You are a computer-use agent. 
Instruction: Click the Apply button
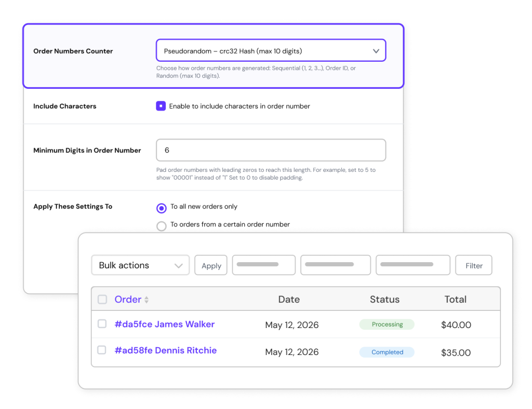tap(211, 265)
